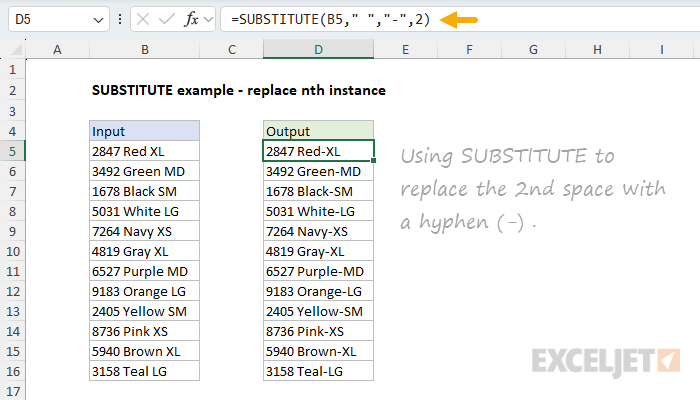Select cell '5940 Brown XL'

click(x=145, y=351)
